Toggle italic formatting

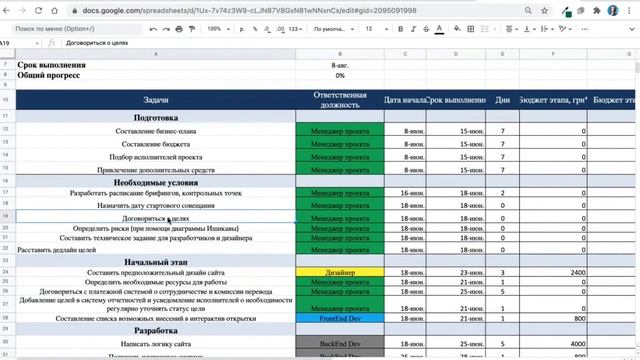(x=413, y=29)
